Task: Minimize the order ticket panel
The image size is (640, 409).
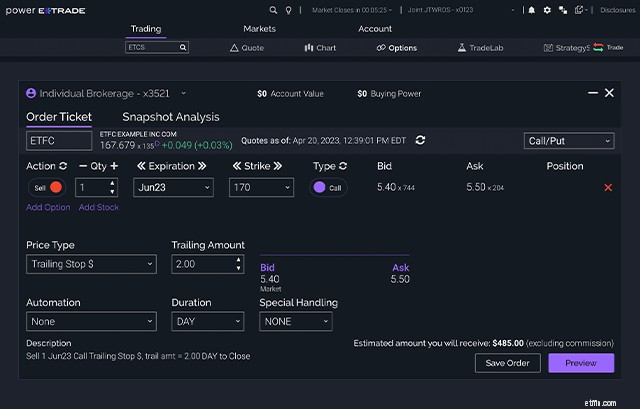Action: click(593, 93)
